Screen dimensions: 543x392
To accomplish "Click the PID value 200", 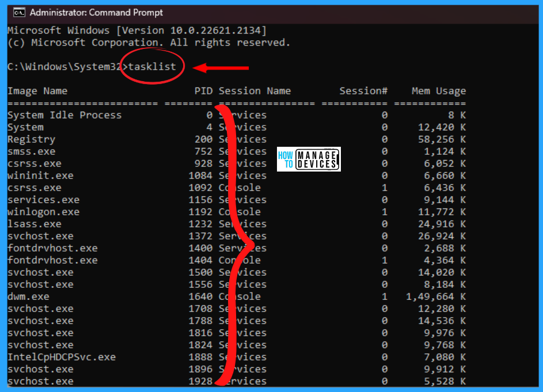I will point(203,139).
